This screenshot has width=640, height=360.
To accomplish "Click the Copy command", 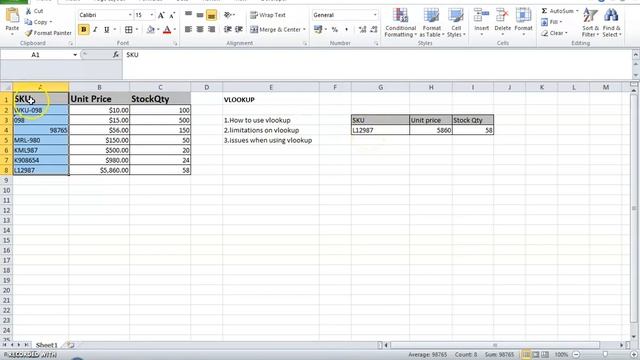I will (38, 22).
